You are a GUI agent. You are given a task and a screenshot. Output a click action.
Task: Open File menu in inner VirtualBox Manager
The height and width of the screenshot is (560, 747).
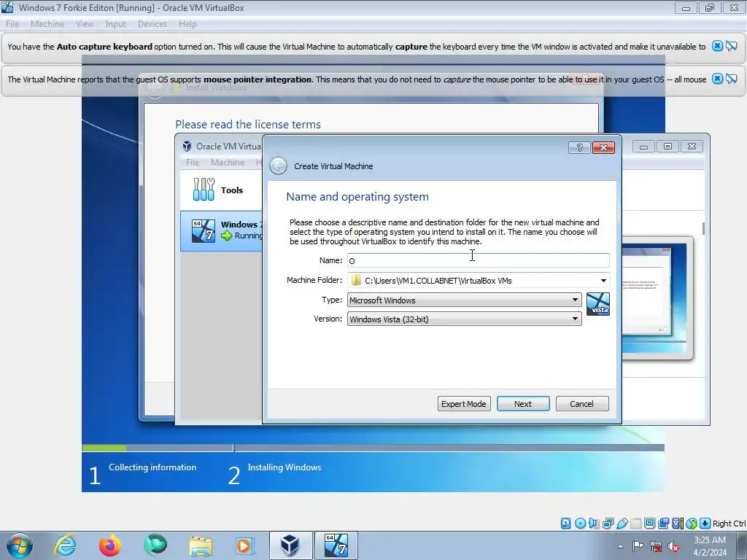pyautogui.click(x=193, y=163)
